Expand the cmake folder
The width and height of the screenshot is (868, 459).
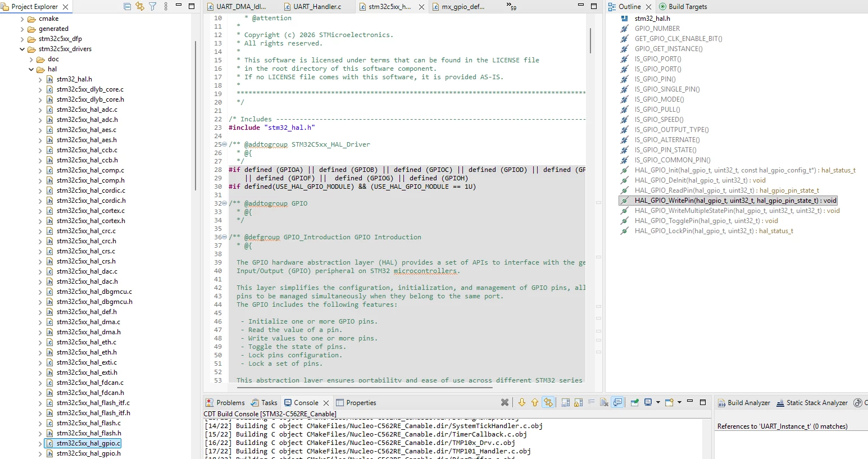pos(22,19)
